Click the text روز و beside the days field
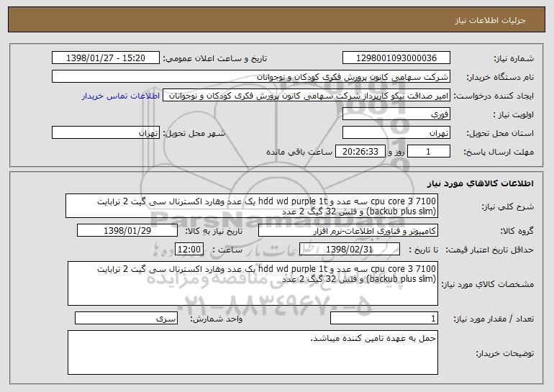The width and height of the screenshot is (554, 392). pos(396,152)
